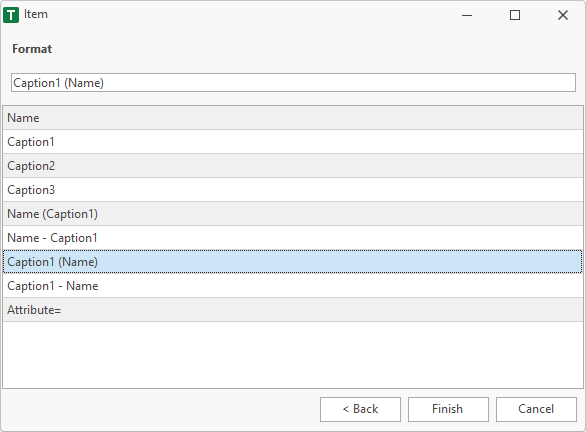Viewport: 586px width, 432px height.
Task: Select the Caption2 format row
Action: pyautogui.click(x=293, y=166)
